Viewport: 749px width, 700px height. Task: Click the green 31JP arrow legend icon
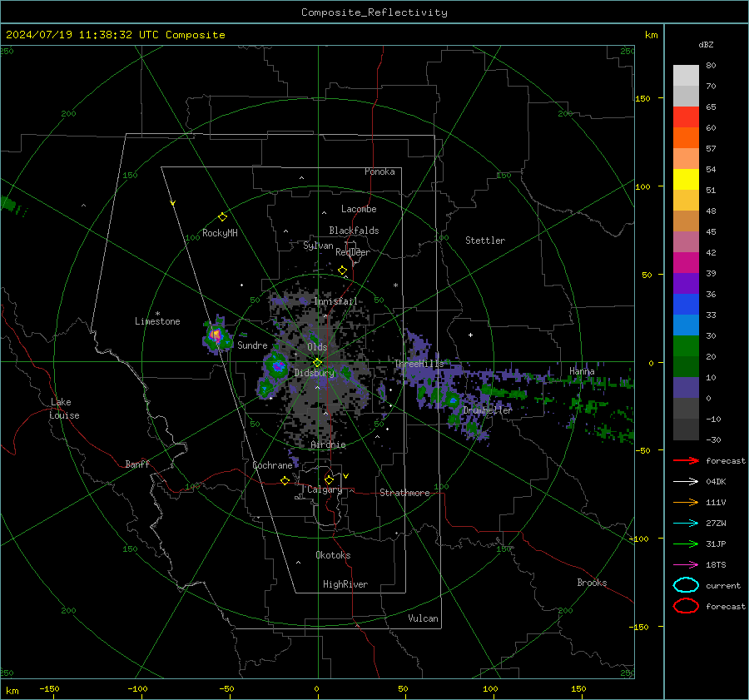pos(686,544)
